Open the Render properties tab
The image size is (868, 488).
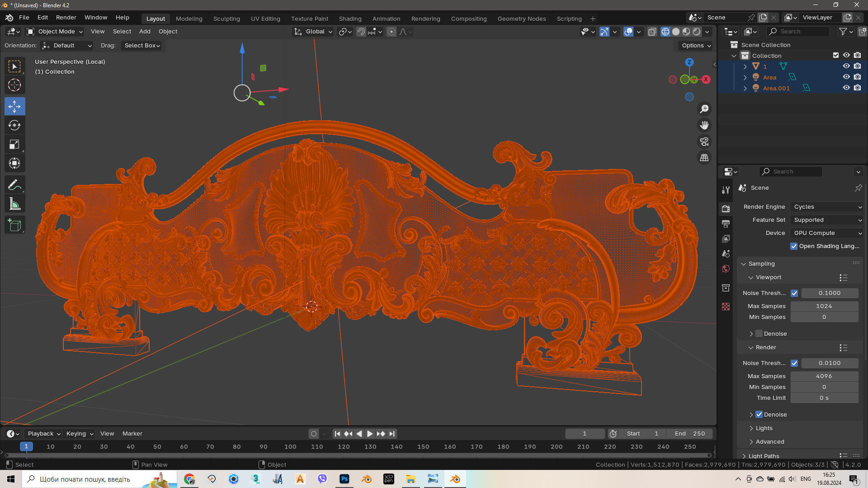(726, 208)
